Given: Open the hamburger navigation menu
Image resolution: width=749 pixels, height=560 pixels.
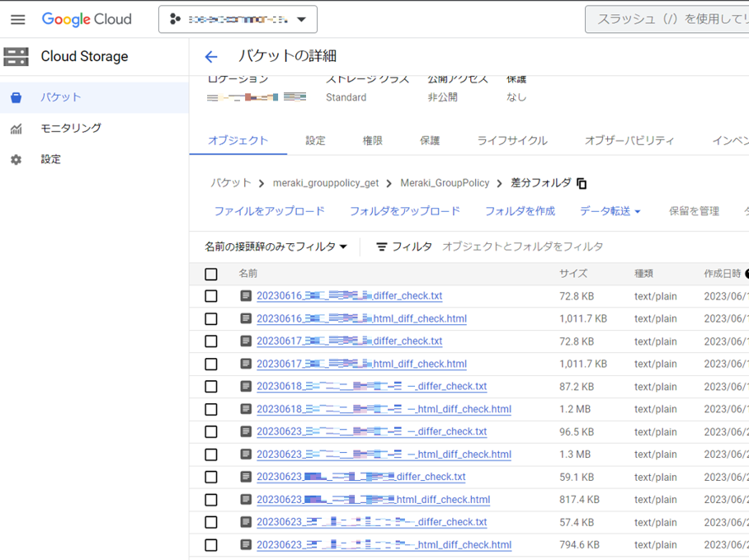Looking at the screenshot, I should (17, 20).
